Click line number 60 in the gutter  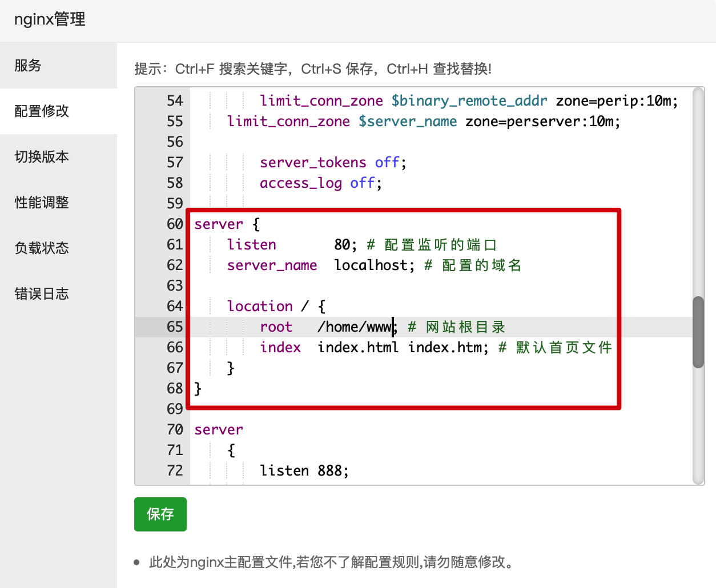(175, 224)
